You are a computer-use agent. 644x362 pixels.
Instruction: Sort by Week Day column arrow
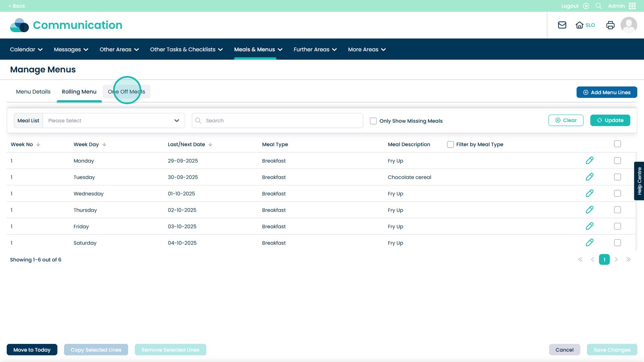[x=104, y=144]
